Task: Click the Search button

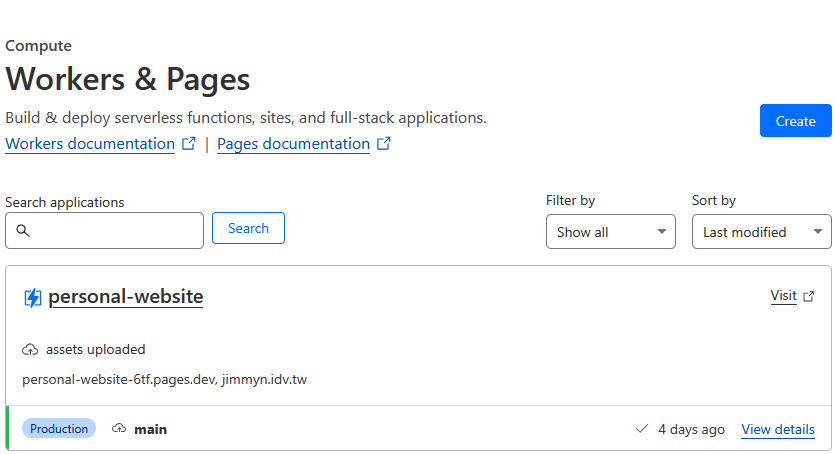Action: click(248, 228)
